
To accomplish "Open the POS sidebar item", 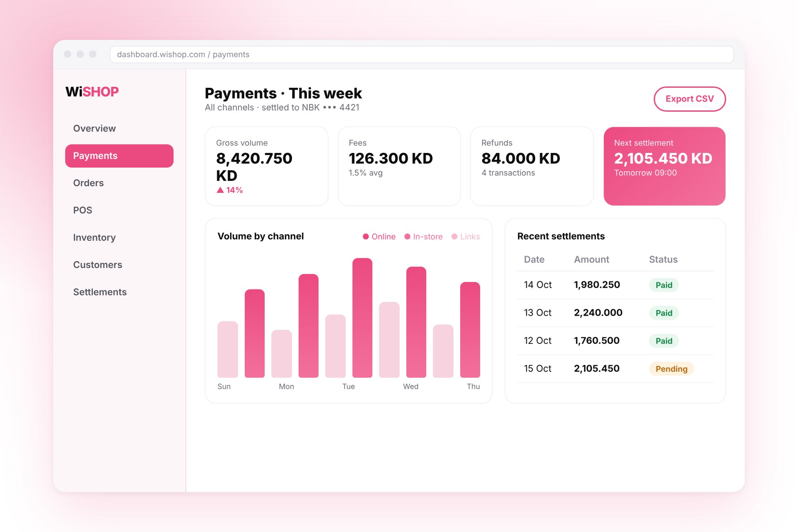I will click(x=119, y=210).
